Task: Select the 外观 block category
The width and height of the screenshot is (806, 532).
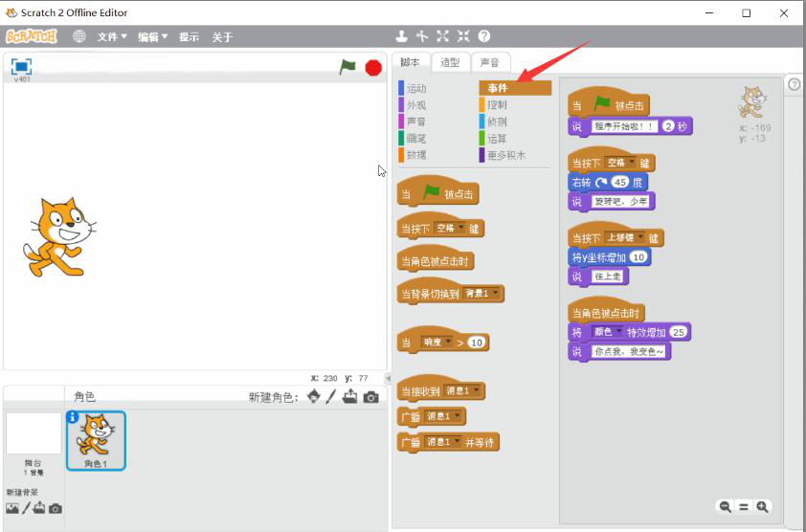Action: point(413,105)
